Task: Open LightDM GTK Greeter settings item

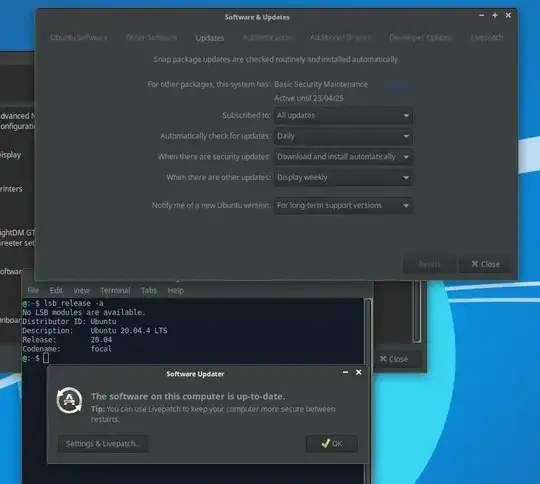Action: pyautogui.click(x=17, y=238)
